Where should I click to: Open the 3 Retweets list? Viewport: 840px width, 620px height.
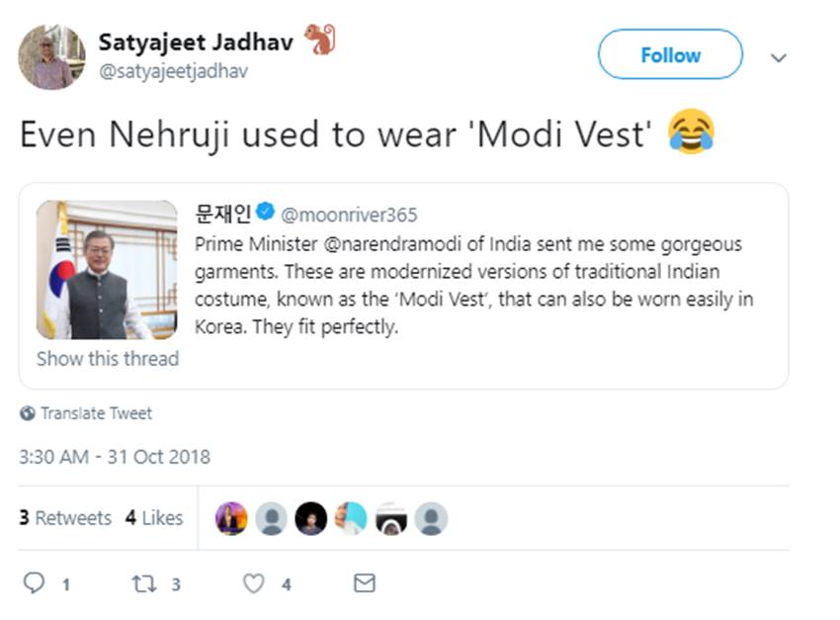65,518
